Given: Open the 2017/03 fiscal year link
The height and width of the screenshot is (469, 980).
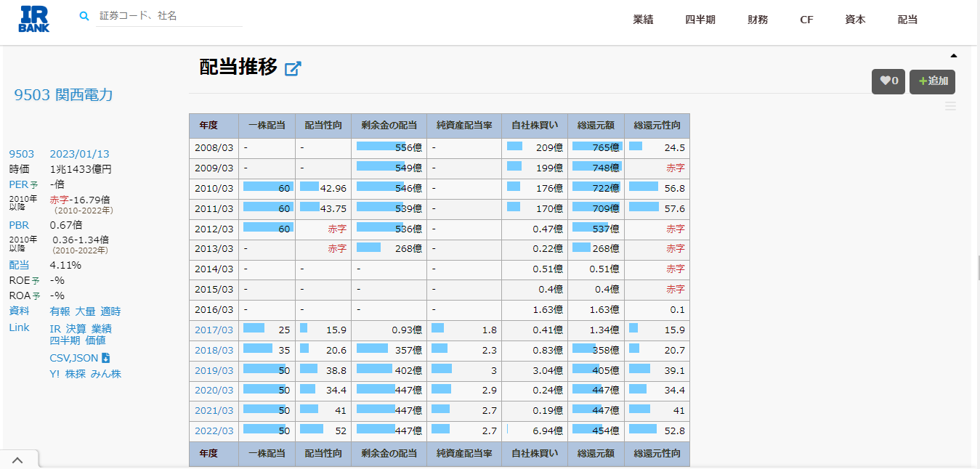Looking at the screenshot, I should pos(214,330).
